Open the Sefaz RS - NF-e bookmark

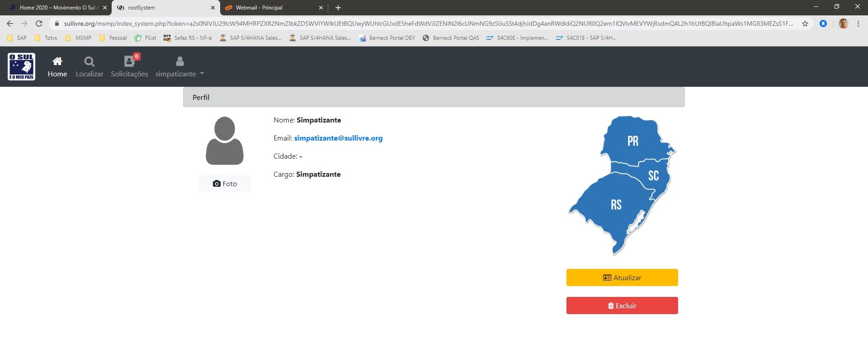coord(188,38)
